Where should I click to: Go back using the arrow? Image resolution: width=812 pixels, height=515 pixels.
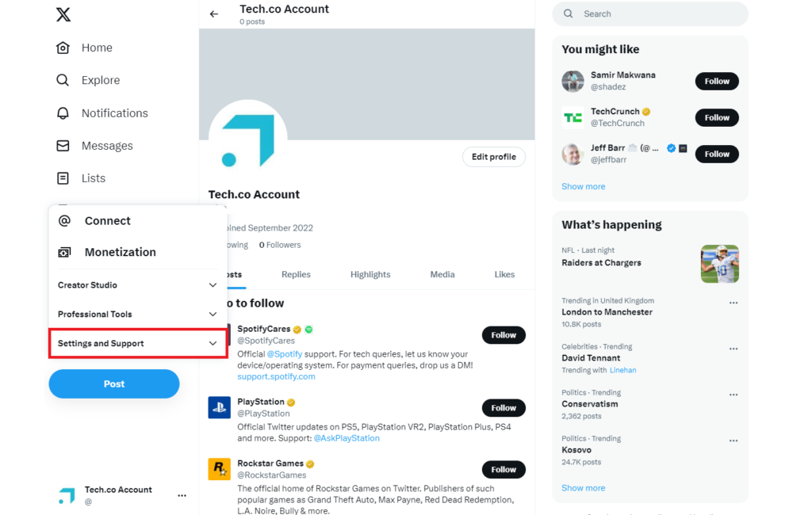(x=213, y=13)
